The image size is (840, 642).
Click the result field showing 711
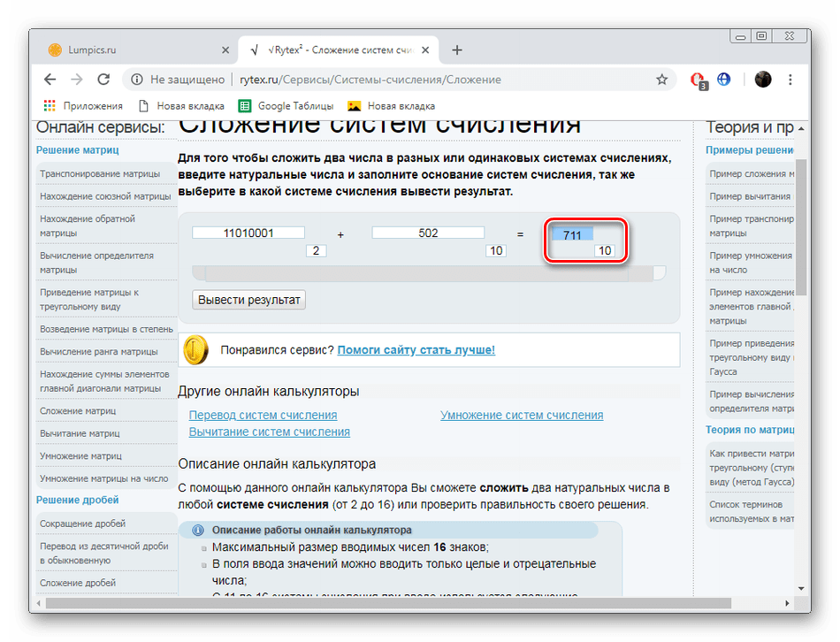[x=572, y=234]
